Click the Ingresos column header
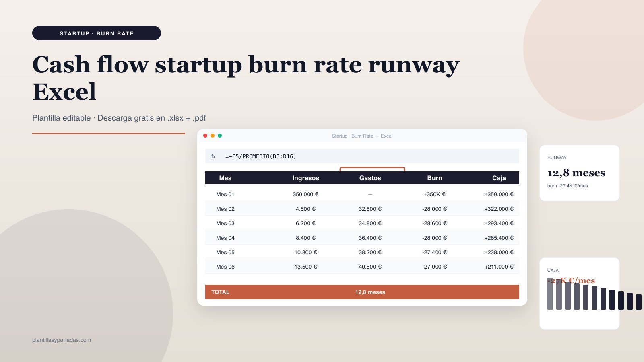 tap(306, 178)
